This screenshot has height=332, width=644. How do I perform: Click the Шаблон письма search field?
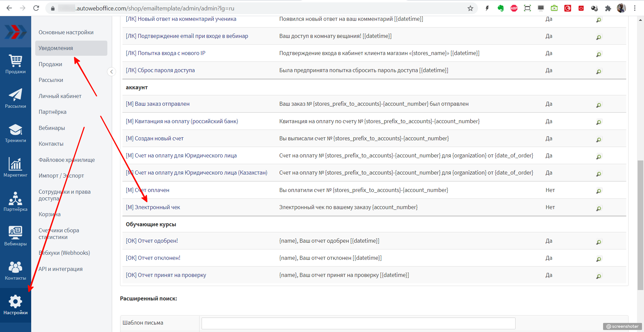click(x=358, y=323)
